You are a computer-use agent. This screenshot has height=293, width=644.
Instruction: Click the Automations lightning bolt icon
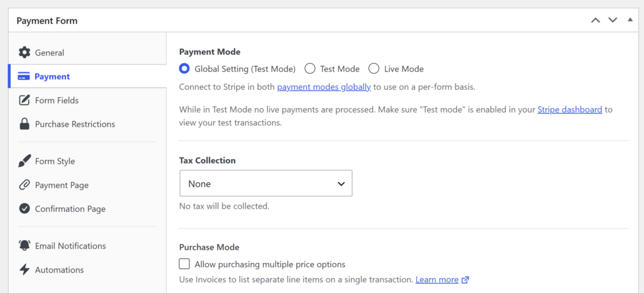[x=25, y=270]
